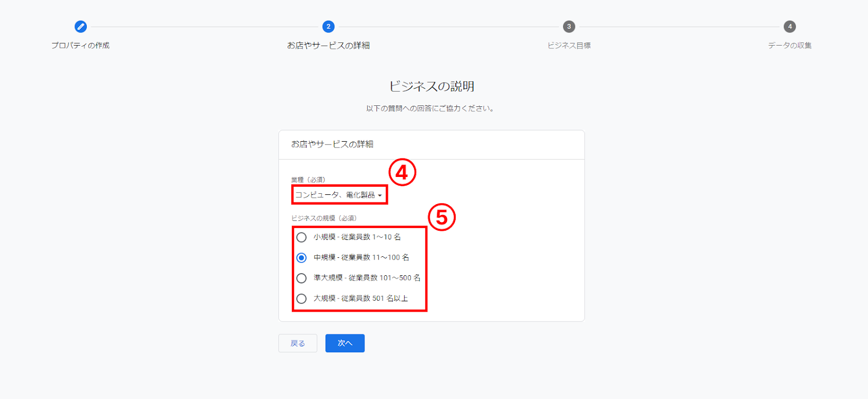Click the ビジネスの説明 heading text

tap(432, 86)
